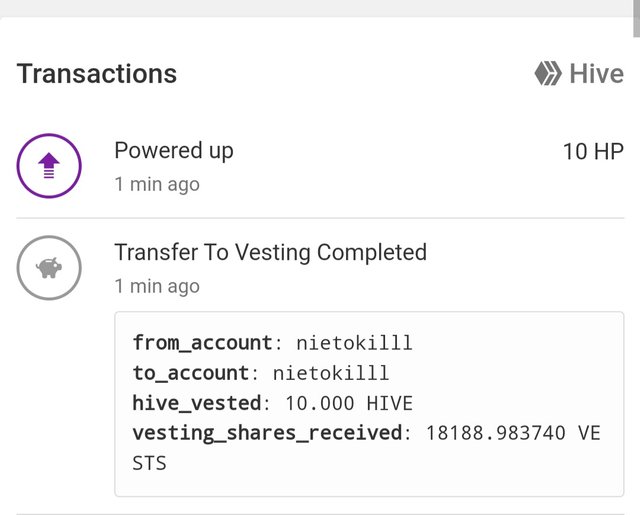Select the Powered up transaction title
Image resolution: width=640 pixels, height=515 pixels.
[174, 151]
